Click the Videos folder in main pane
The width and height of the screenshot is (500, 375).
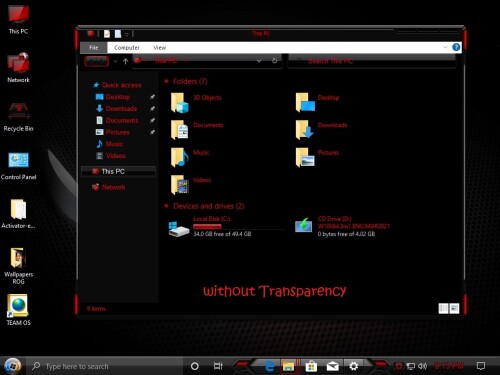179,185
